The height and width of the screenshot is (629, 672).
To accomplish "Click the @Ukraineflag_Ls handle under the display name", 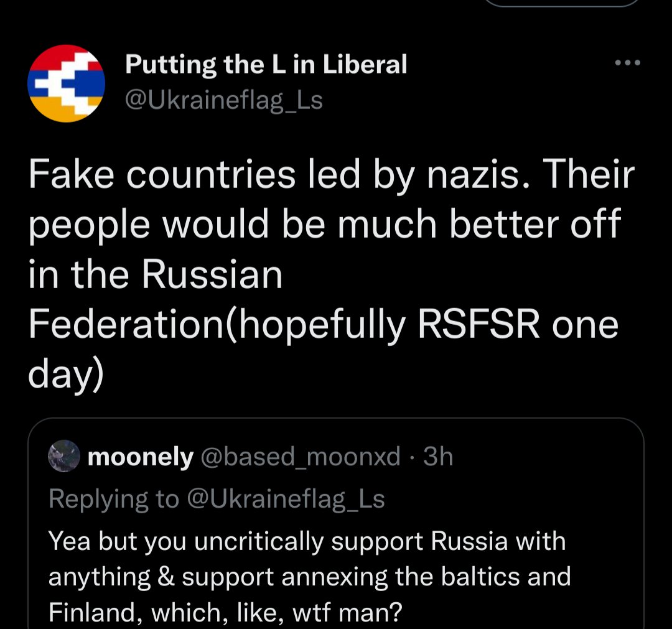I will [x=224, y=100].
